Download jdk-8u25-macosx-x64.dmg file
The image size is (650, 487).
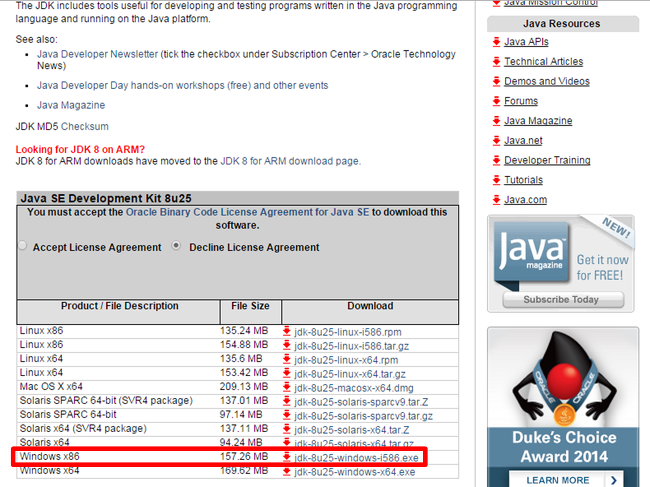(x=354, y=388)
